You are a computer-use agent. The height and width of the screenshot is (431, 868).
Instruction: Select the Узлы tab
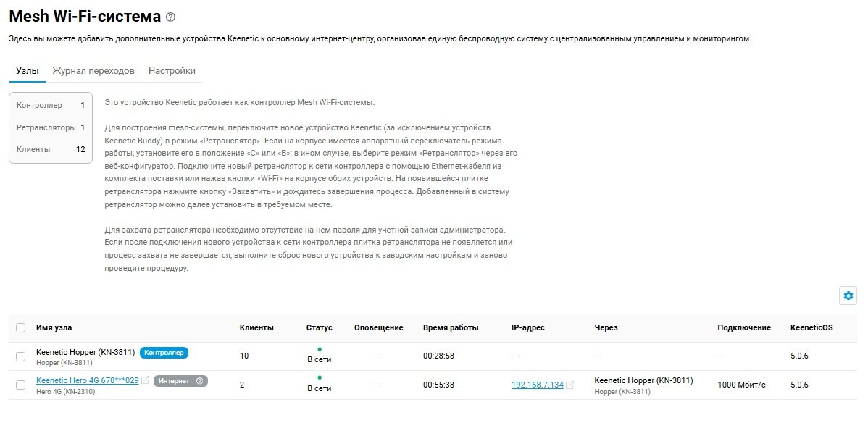[x=28, y=71]
